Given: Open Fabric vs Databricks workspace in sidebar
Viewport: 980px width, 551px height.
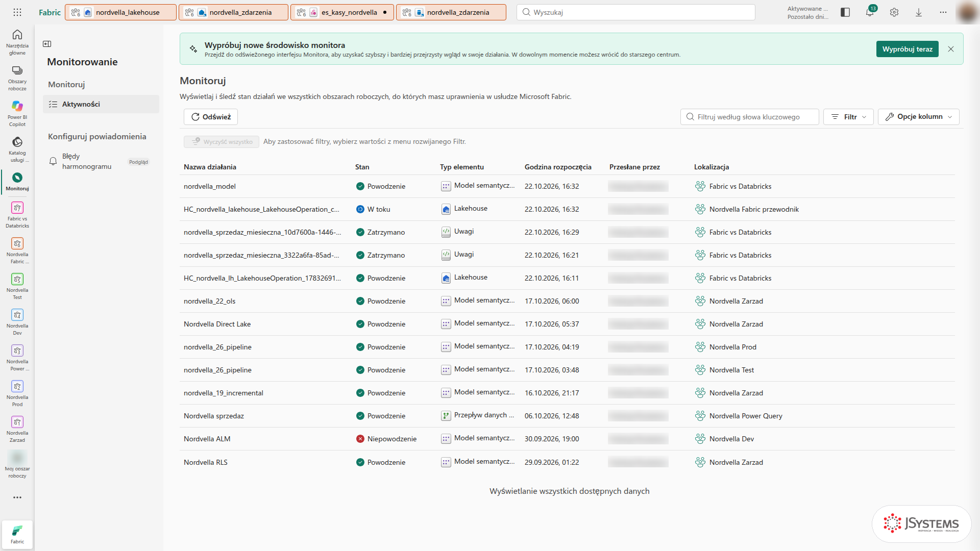Looking at the screenshot, I should point(17,215).
